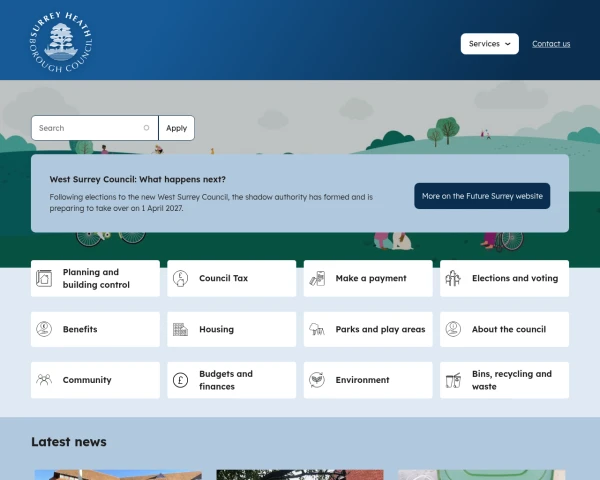
Task: Click the Make a payment phone icon
Action: coord(317,278)
